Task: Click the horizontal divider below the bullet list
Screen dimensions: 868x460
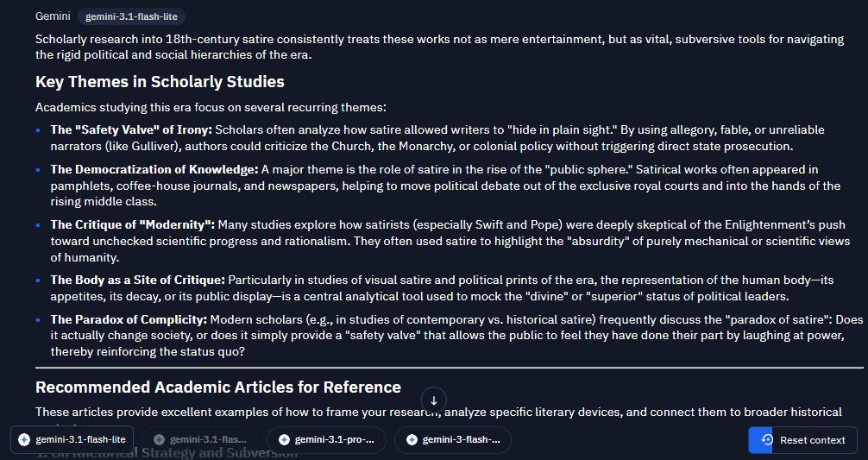Action: pyautogui.click(x=450, y=368)
